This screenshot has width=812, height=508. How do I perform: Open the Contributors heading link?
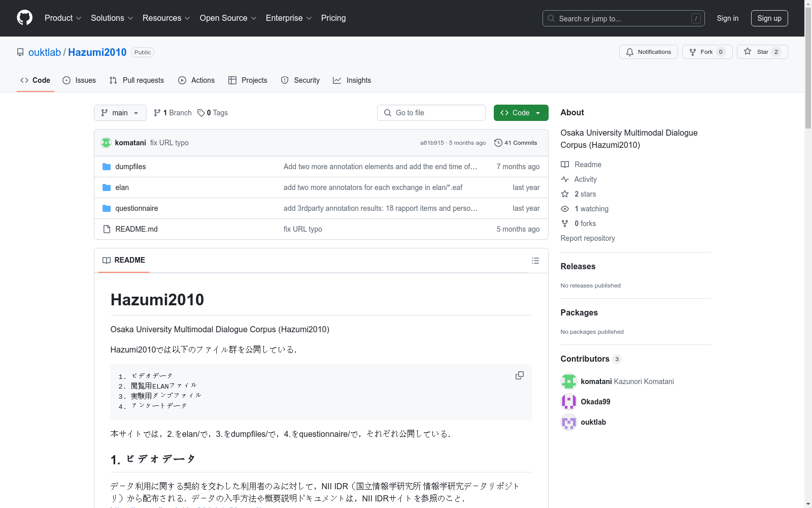point(591,359)
